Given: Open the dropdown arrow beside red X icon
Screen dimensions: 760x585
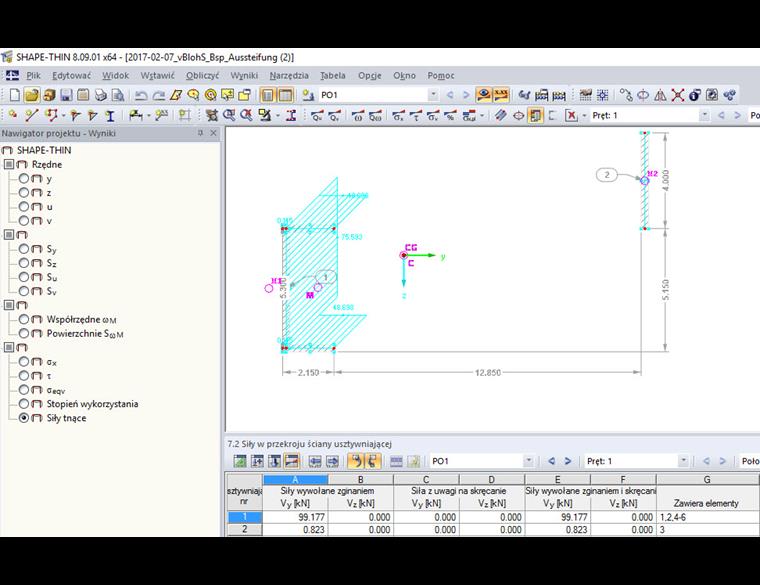Looking at the screenshot, I should point(584,115).
